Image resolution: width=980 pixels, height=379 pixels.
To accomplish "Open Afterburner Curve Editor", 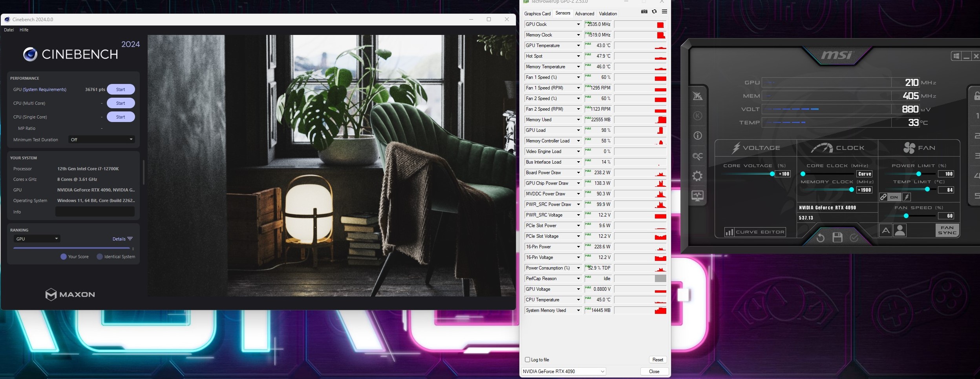I will tap(755, 232).
